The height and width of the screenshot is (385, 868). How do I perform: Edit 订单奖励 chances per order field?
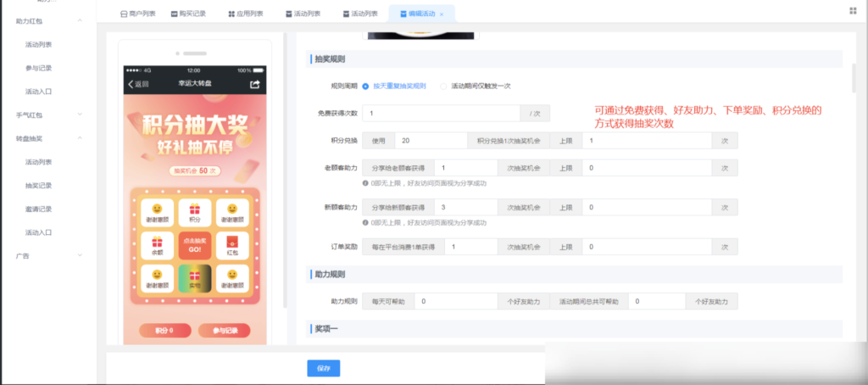471,247
